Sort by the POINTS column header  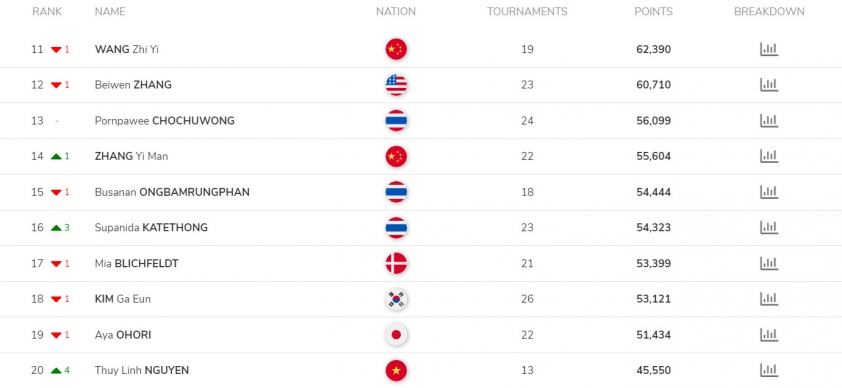[x=653, y=11]
